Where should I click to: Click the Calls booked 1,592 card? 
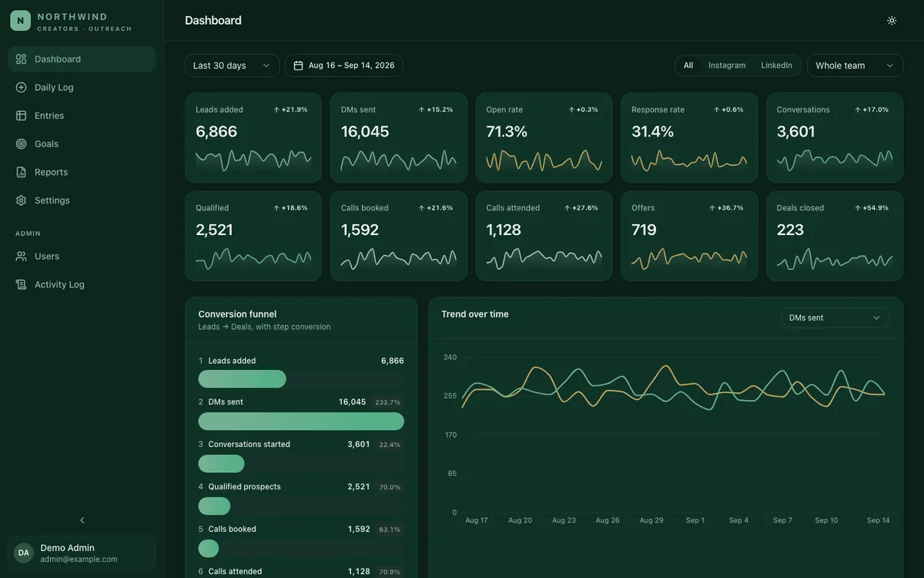coord(399,236)
